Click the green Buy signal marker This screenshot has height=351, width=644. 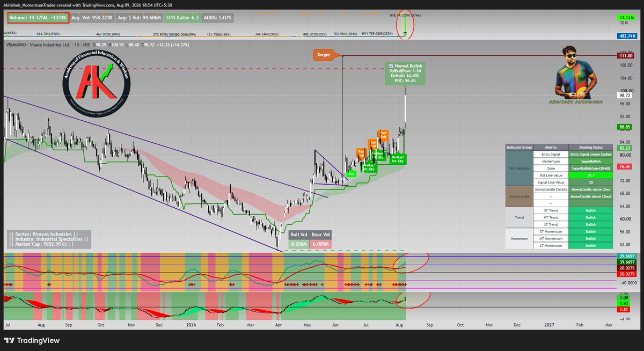click(x=352, y=174)
